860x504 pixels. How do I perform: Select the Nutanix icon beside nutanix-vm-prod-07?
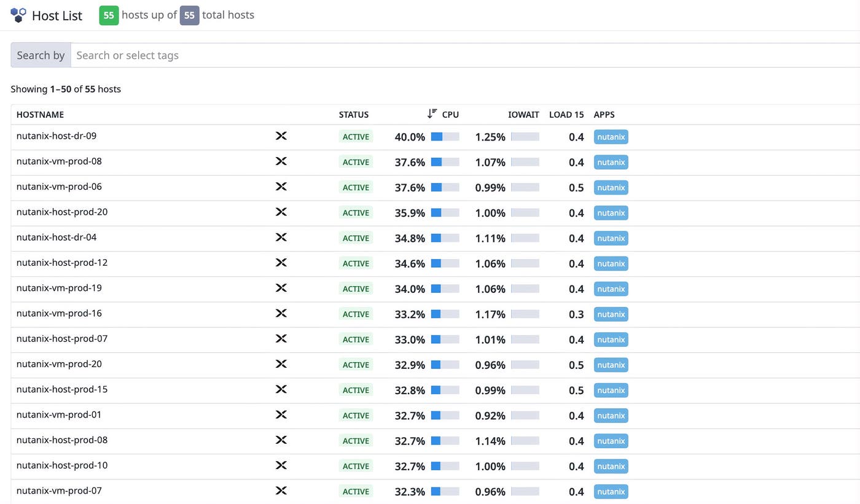pos(281,490)
